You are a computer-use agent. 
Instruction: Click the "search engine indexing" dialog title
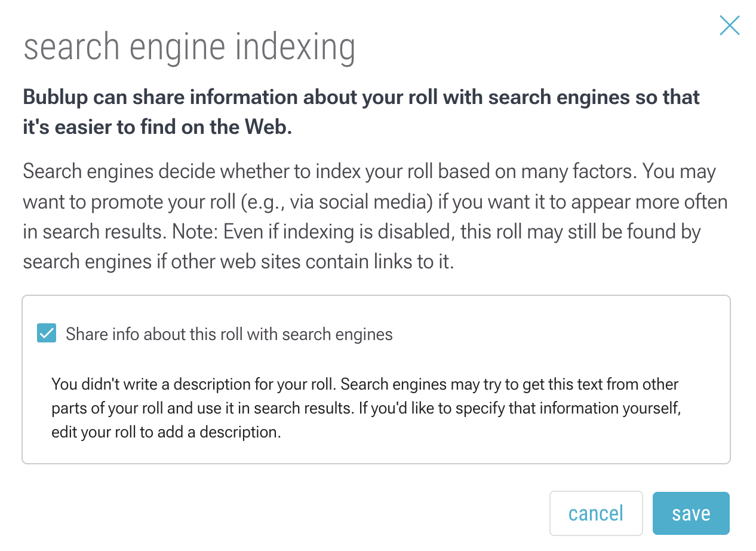coord(189,48)
